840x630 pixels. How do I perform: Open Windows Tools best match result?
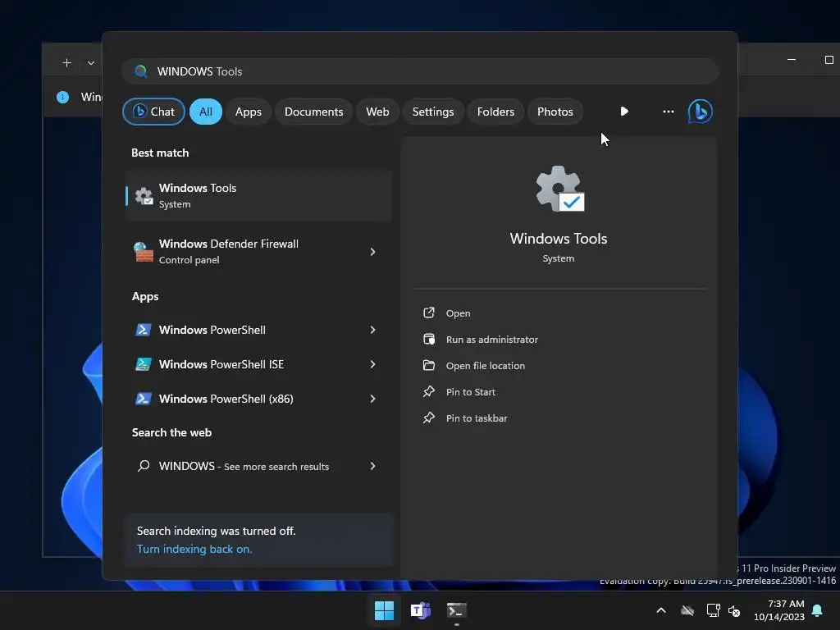258,195
